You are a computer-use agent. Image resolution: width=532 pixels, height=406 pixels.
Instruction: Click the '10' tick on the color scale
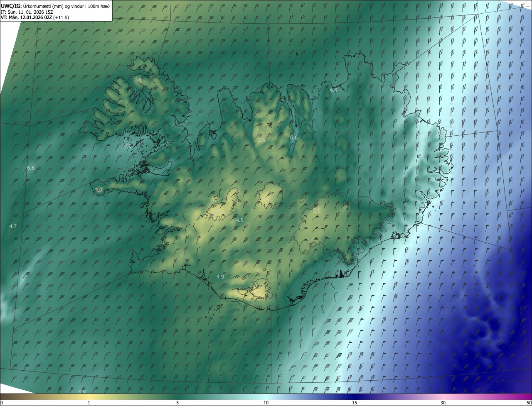[266, 403]
